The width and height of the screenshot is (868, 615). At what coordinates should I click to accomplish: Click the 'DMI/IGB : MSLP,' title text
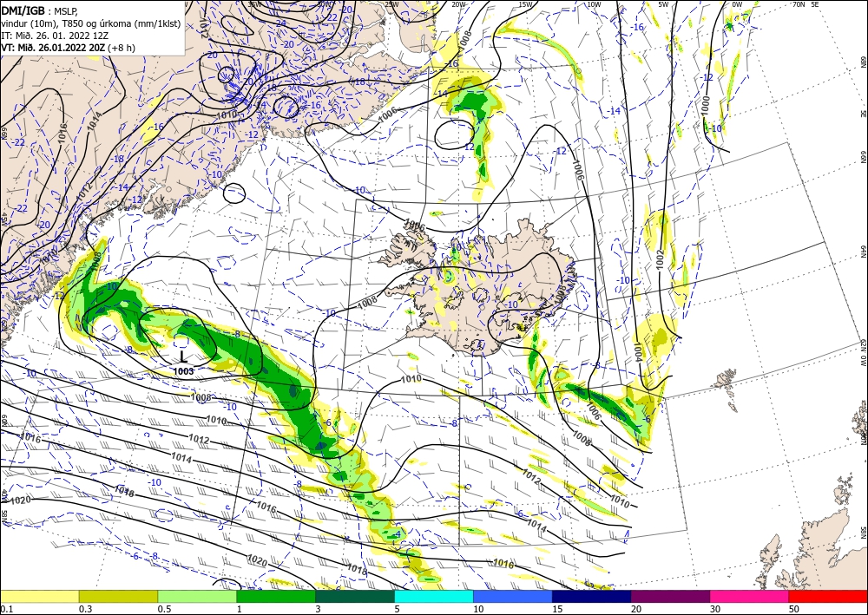tap(39, 10)
